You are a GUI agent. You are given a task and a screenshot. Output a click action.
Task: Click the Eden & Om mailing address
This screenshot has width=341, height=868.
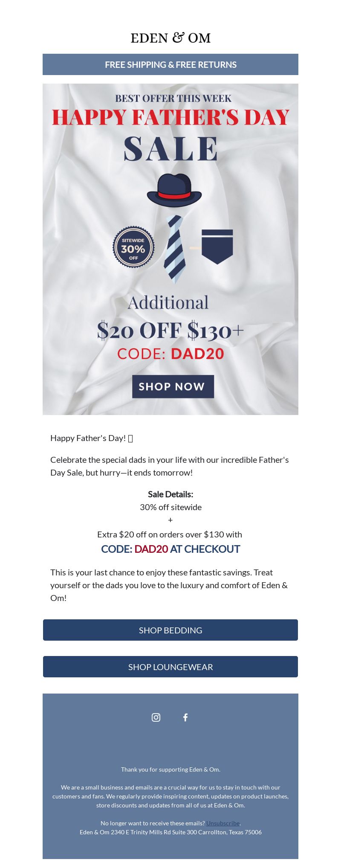(x=170, y=832)
